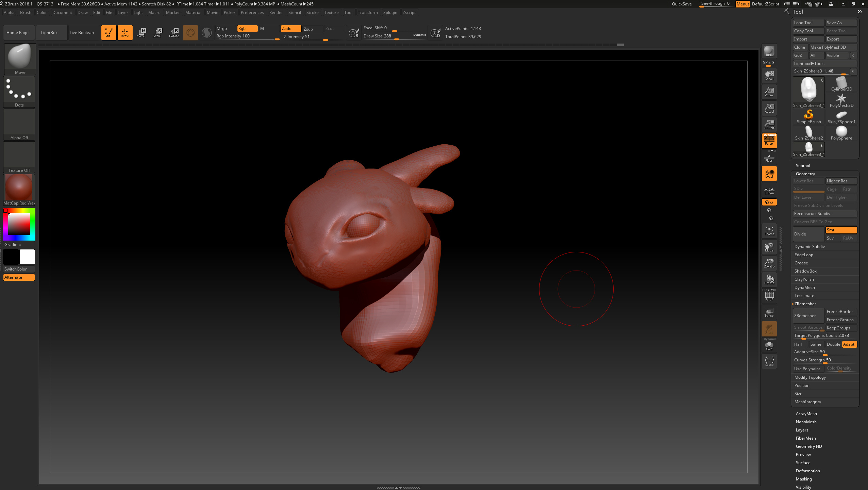868x490 pixels.
Task: Click the Frame view icon
Action: tap(769, 231)
